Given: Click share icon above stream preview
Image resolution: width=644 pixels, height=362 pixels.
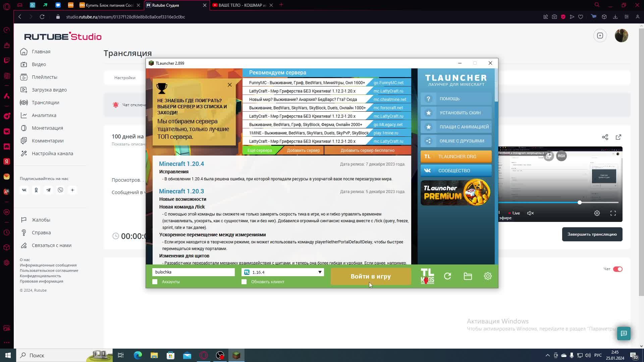Looking at the screenshot, I should (605, 137).
